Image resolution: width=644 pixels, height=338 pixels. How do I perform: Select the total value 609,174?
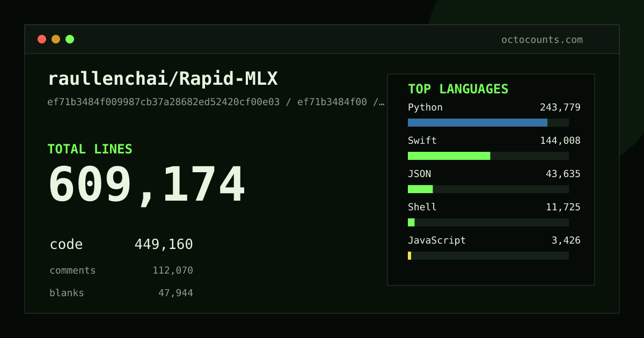(147, 185)
